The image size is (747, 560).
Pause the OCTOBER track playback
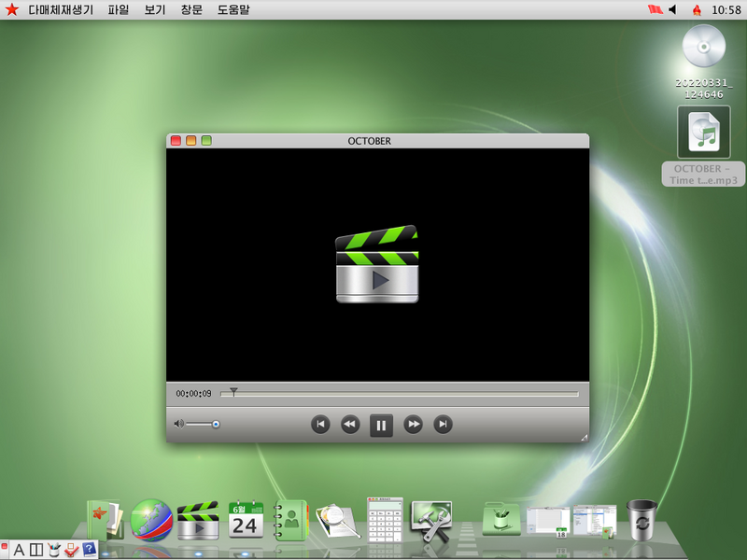(x=381, y=426)
